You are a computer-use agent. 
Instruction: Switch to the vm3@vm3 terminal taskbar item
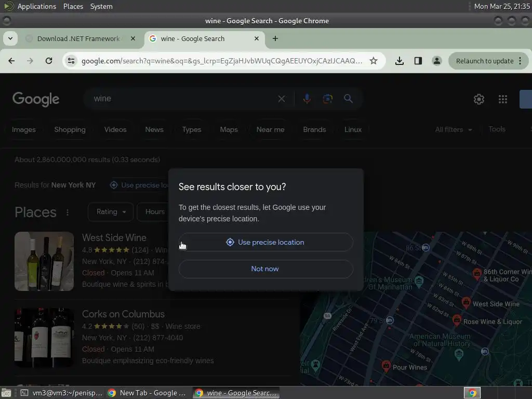tap(61, 393)
